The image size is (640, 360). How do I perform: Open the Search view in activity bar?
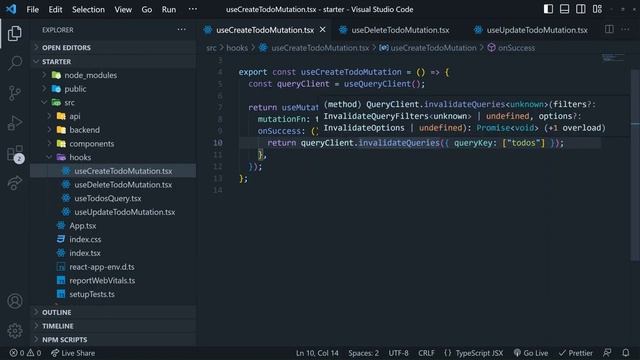15,63
